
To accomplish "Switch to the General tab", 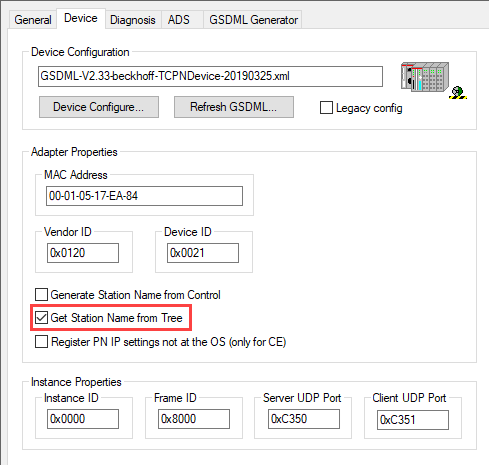I will point(33,20).
